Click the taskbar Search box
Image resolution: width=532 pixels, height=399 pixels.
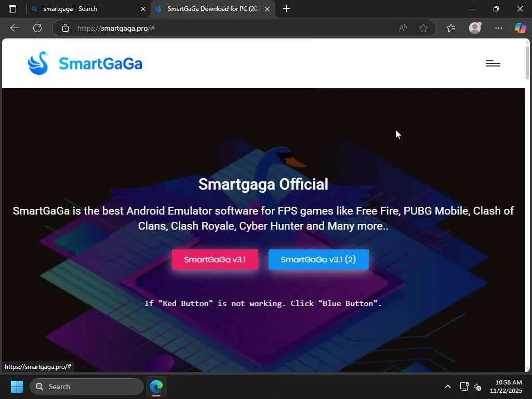coord(87,387)
